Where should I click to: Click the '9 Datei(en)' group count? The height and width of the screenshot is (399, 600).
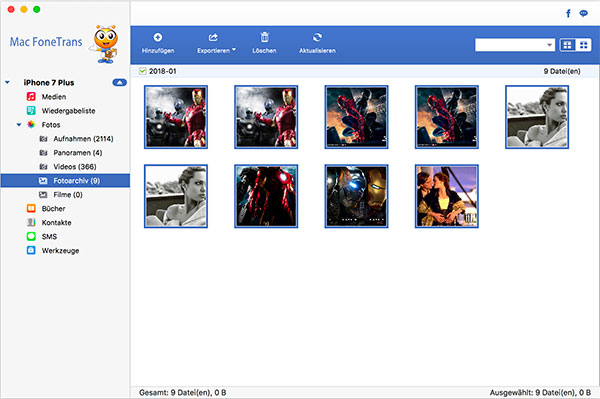pos(562,71)
